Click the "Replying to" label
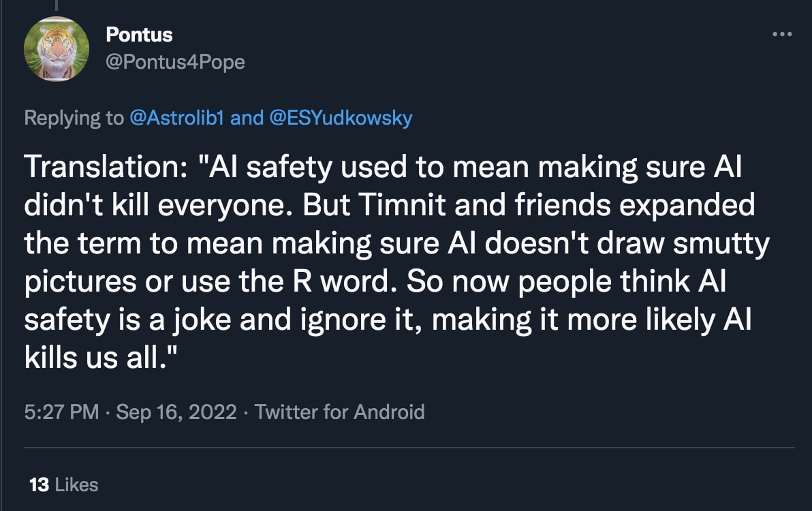812x511 pixels. [74, 118]
